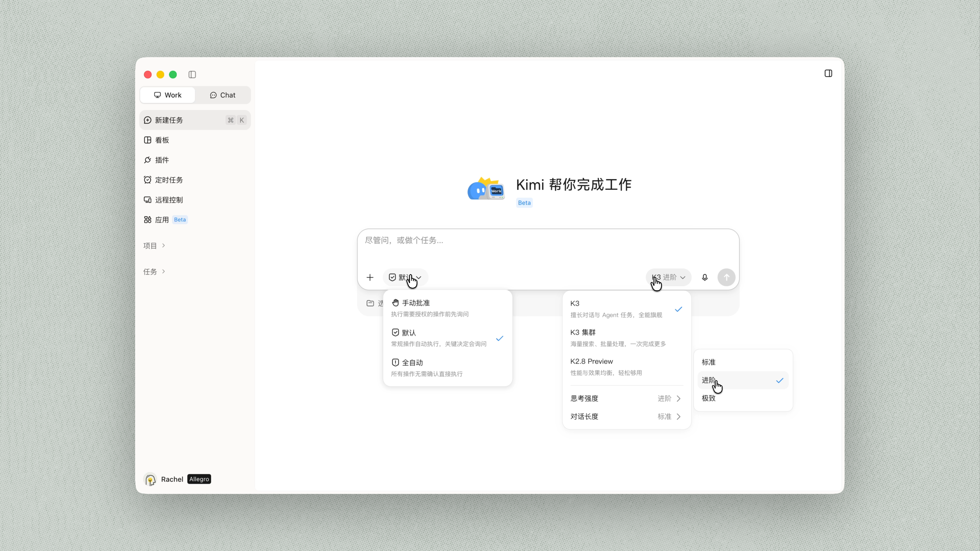Open the K3 进阶 model dropdown
The width and height of the screenshot is (980, 551).
668,278
